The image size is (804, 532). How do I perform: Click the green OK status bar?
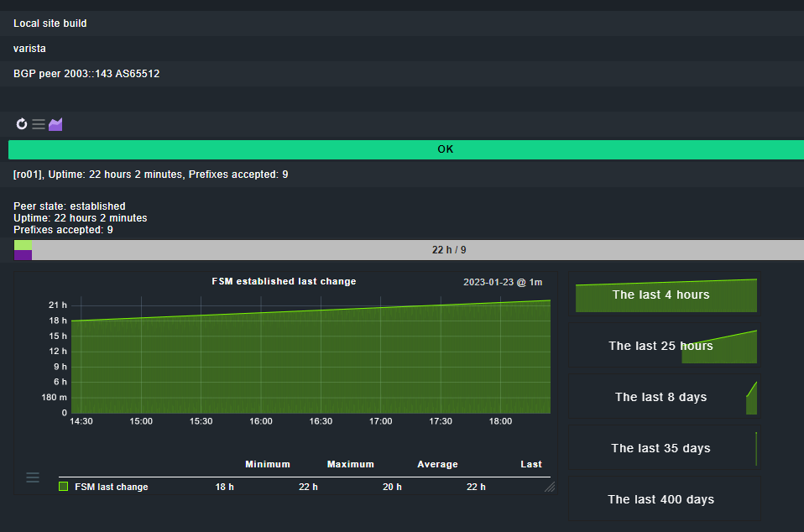click(x=406, y=149)
